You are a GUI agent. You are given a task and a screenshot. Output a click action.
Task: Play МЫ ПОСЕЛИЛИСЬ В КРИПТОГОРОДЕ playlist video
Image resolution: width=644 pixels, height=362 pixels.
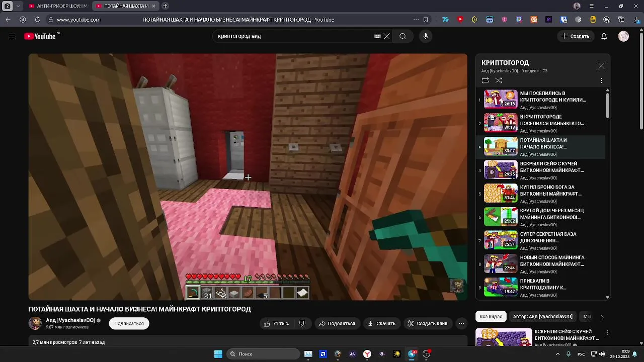coord(541,100)
